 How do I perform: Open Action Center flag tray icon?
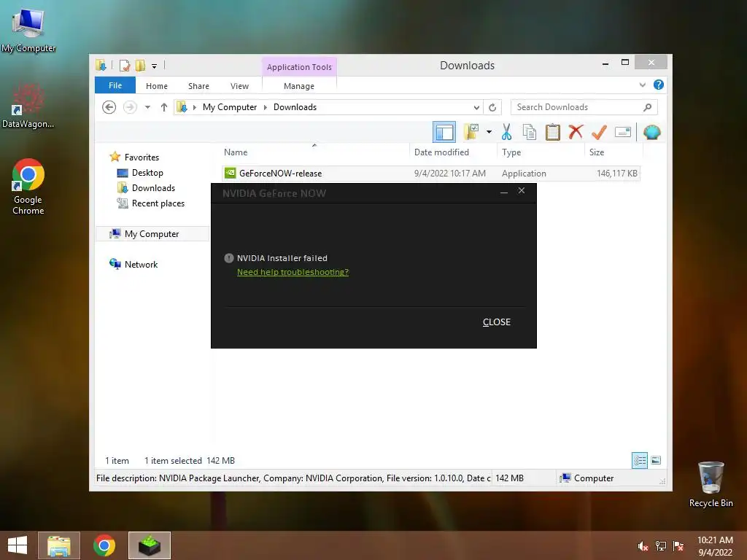pyautogui.click(x=678, y=545)
